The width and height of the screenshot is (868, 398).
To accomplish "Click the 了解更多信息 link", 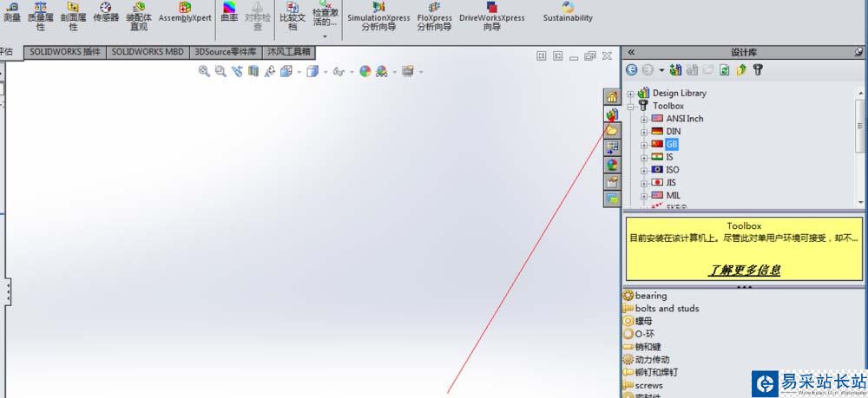I will 744,271.
